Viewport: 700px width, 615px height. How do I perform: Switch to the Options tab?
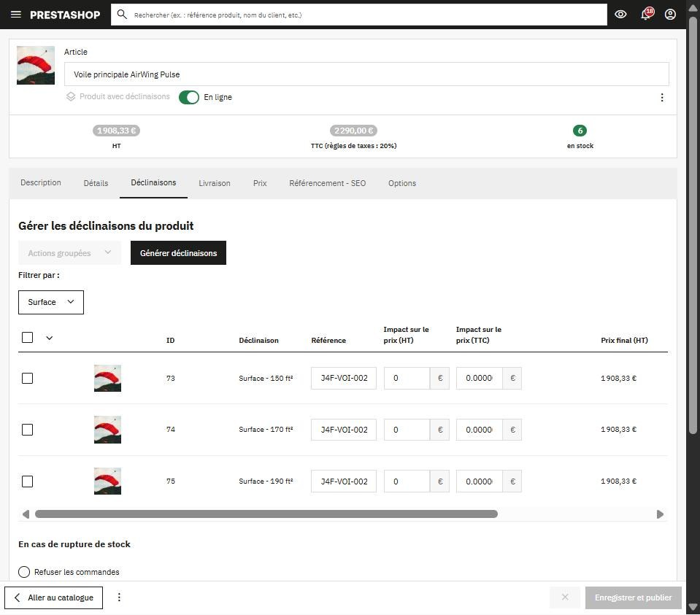(x=401, y=183)
